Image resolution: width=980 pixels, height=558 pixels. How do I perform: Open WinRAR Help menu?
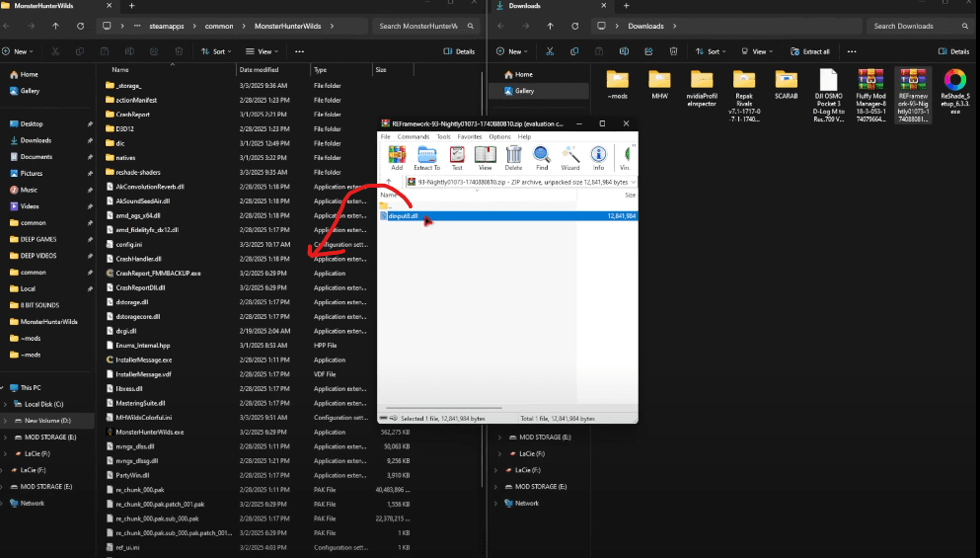[524, 136]
